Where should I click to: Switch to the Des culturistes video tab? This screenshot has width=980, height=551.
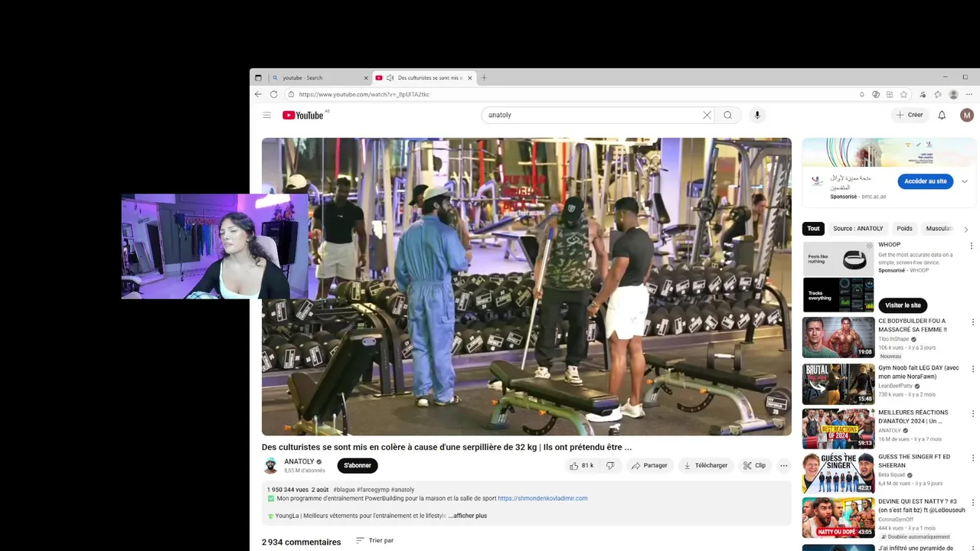coord(423,77)
